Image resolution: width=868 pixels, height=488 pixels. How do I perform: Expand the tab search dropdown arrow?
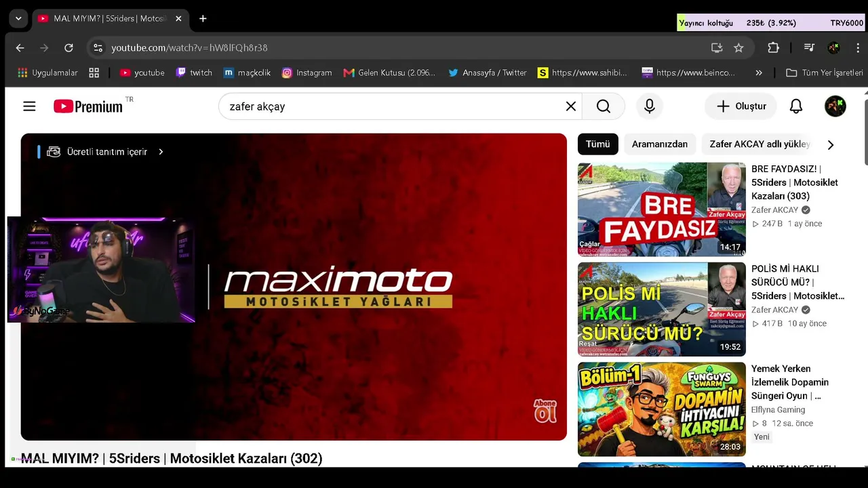18,18
